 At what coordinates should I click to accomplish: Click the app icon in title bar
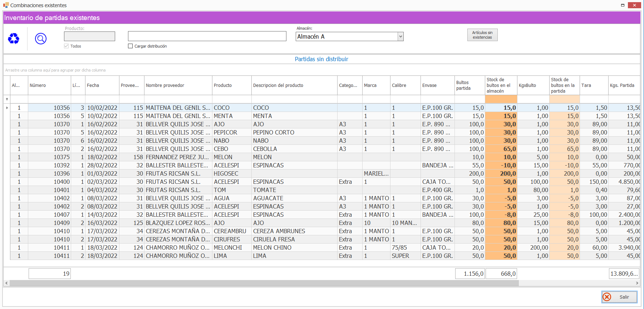(x=6, y=5)
